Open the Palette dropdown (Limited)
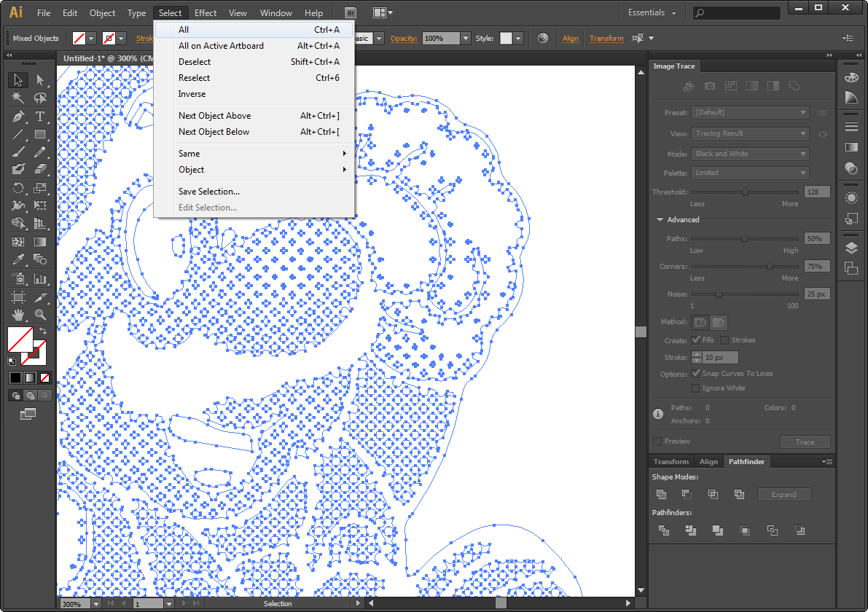The height and width of the screenshot is (612, 868). click(750, 173)
